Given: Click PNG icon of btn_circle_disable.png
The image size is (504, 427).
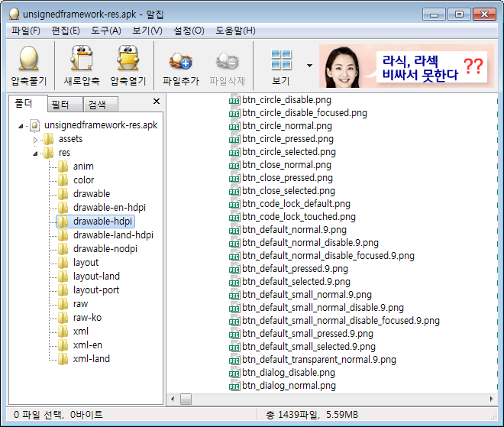Looking at the screenshot, I should 234,100.
